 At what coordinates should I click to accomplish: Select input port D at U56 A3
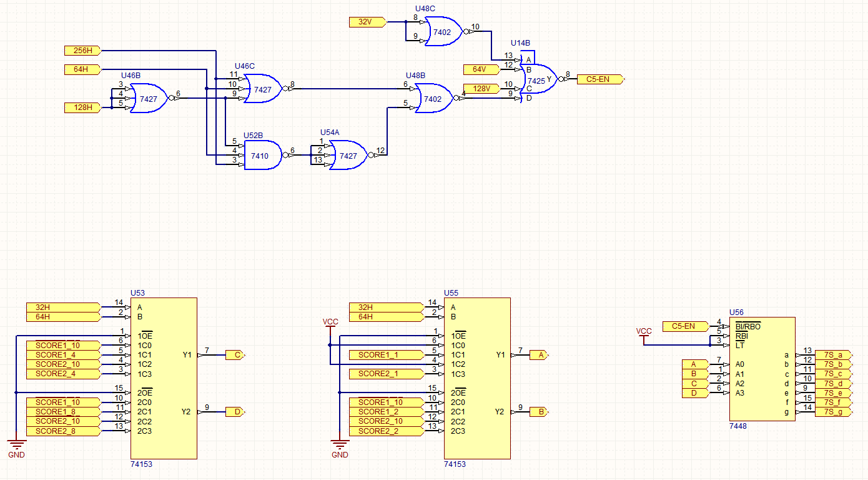pyautogui.click(x=696, y=393)
